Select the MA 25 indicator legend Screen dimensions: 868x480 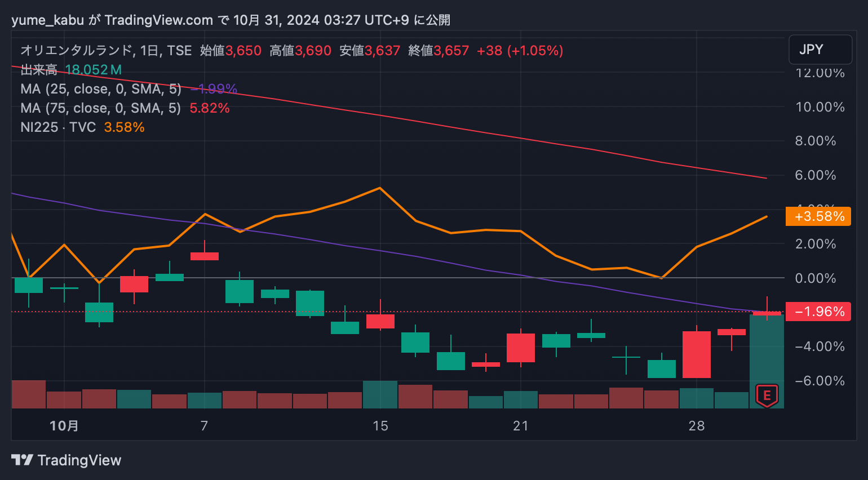click(x=101, y=89)
